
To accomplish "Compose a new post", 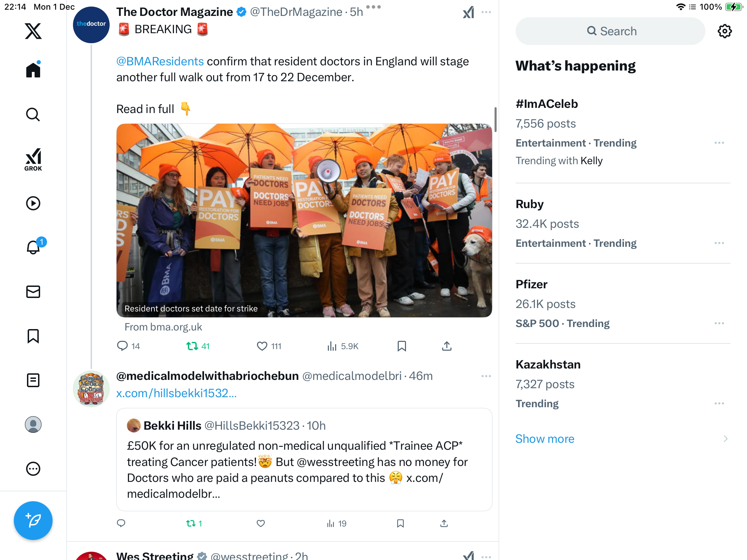I will (33, 520).
